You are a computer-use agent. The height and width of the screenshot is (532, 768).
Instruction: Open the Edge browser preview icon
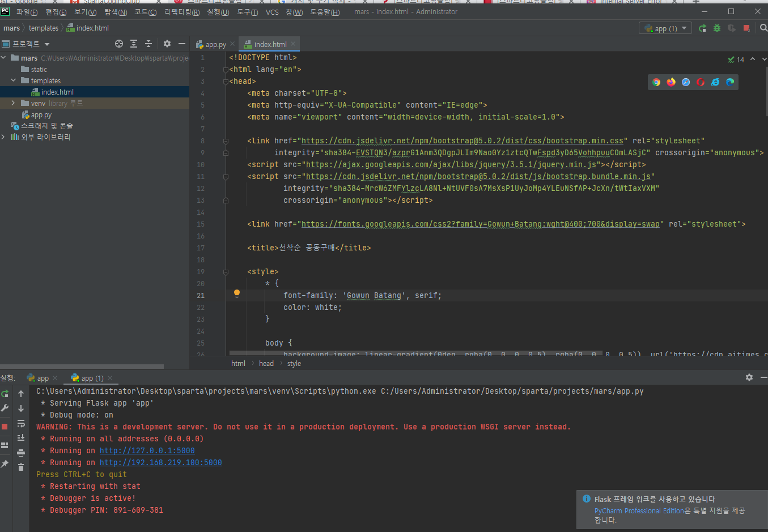730,82
